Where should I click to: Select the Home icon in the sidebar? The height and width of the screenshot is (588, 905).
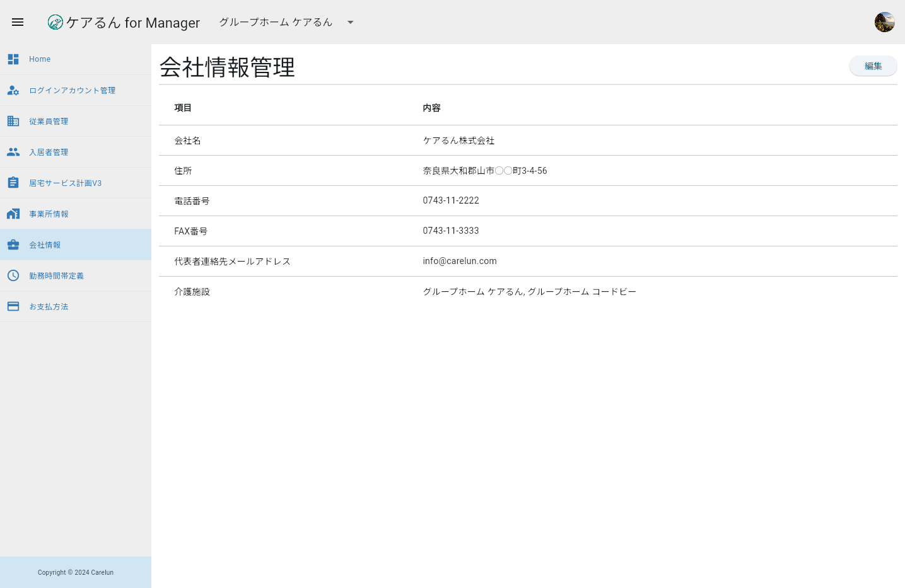point(13,59)
